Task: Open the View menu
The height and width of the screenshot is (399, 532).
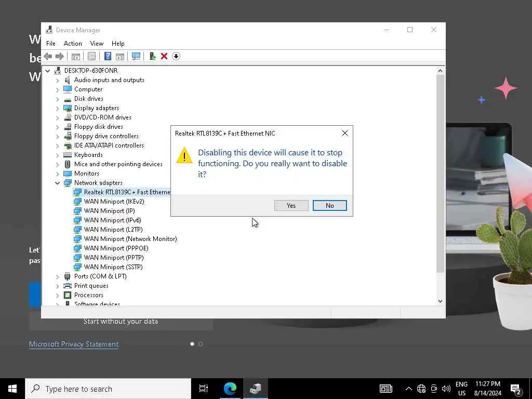Action: coord(97,44)
